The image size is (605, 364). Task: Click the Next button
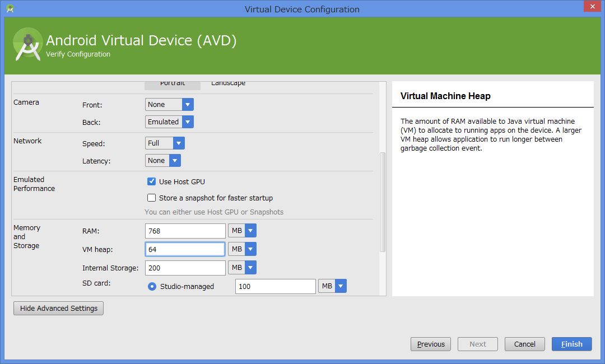pos(478,344)
